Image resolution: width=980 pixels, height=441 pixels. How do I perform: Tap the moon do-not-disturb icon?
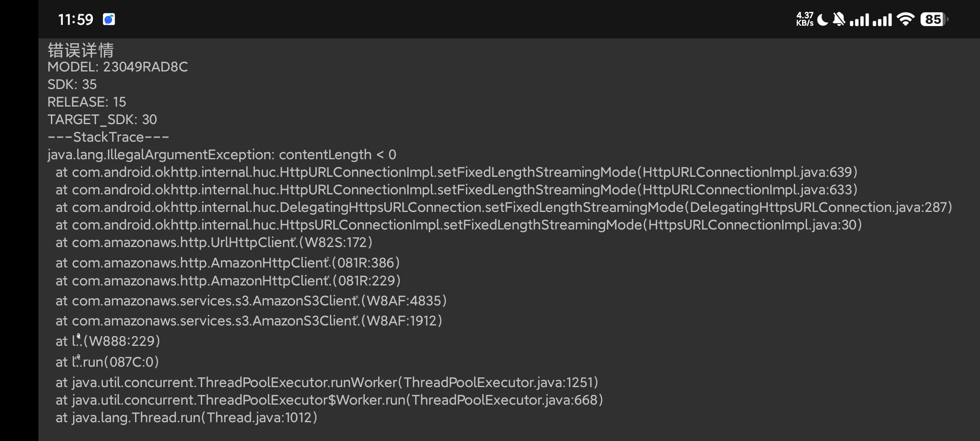tap(823, 19)
